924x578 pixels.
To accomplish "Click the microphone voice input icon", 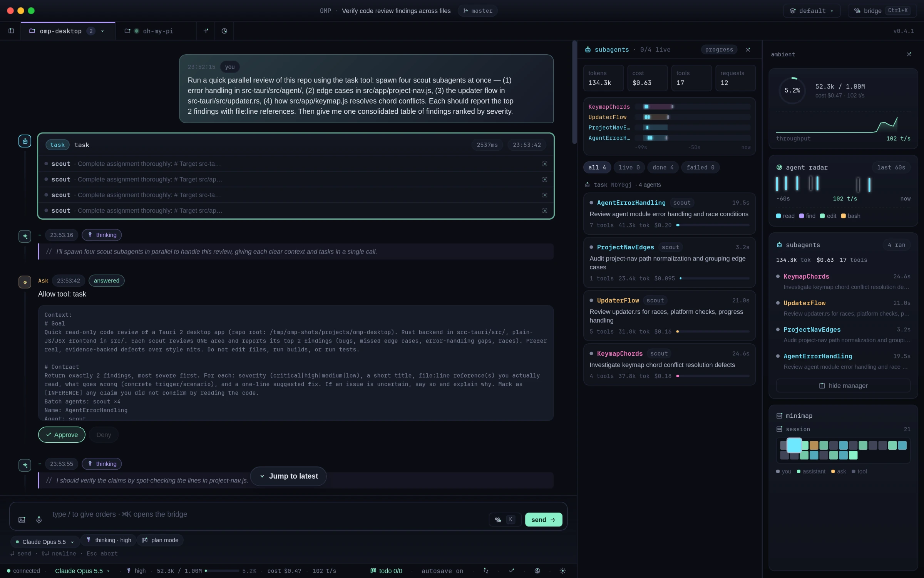I will click(x=39, y=519).
